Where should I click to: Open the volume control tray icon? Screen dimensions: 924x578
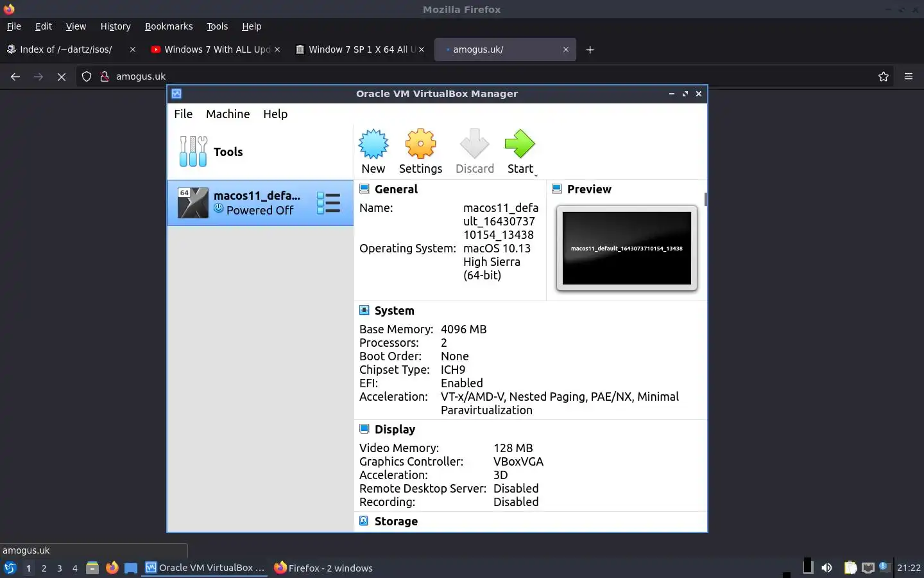[826, 568]
